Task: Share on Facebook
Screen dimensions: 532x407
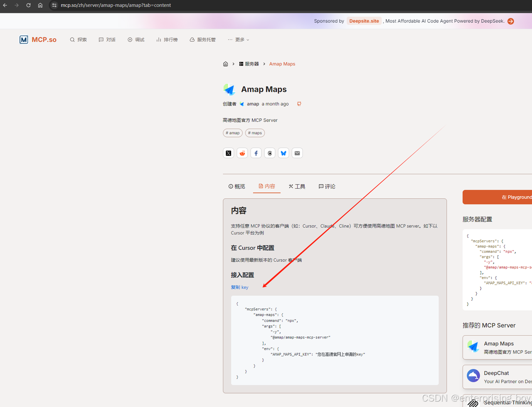Action: coord(256,153)
